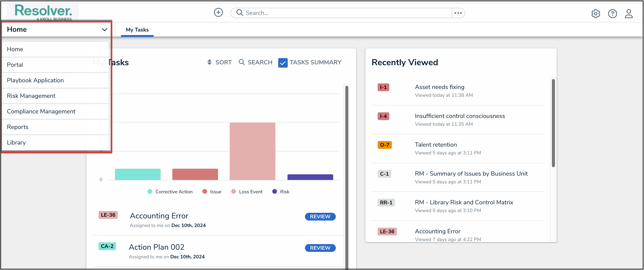Click the search bar ellipsis icon
Viewport: 644px width, 270px height.
point(458,13)
